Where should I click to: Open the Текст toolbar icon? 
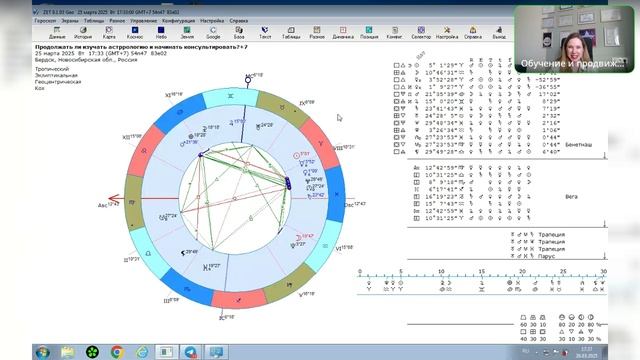click(x=265, y=33)
